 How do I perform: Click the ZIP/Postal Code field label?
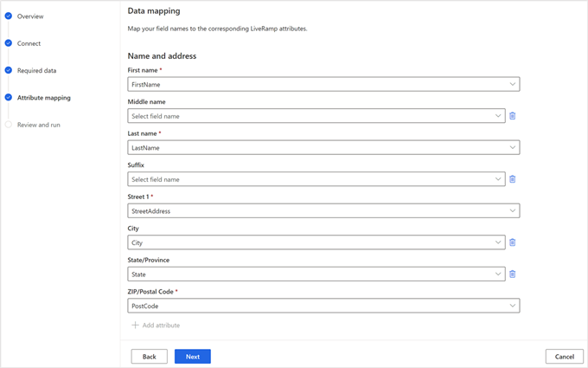pos(150,292)
